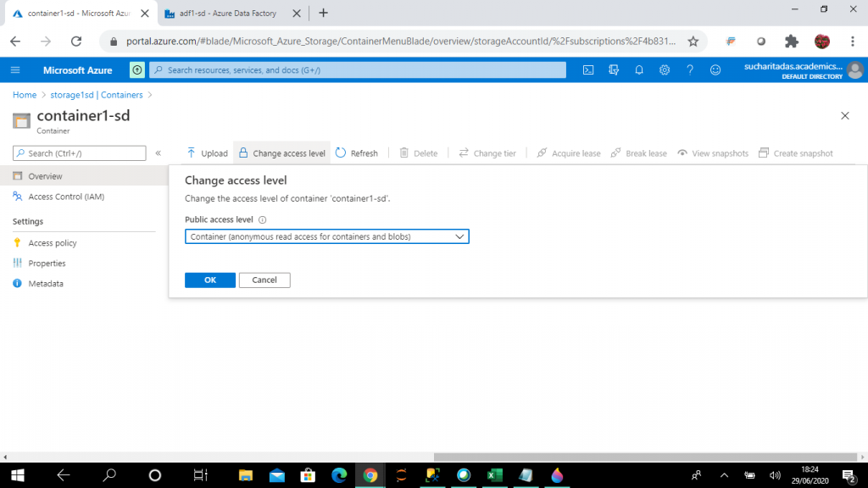This screenshot has width=868, height=488.
Task: Open File Explorer from taskbar
Action: click(x=246, y=475)
